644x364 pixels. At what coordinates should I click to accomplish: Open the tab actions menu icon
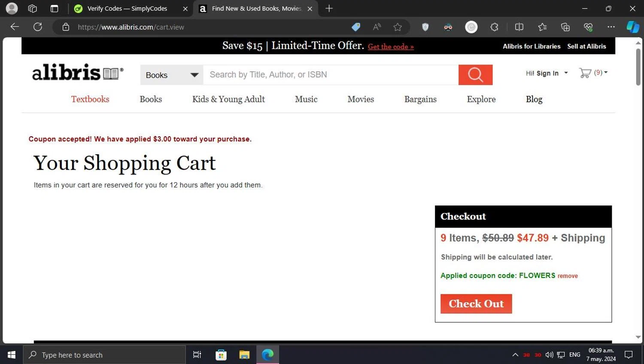coord(54,8)
